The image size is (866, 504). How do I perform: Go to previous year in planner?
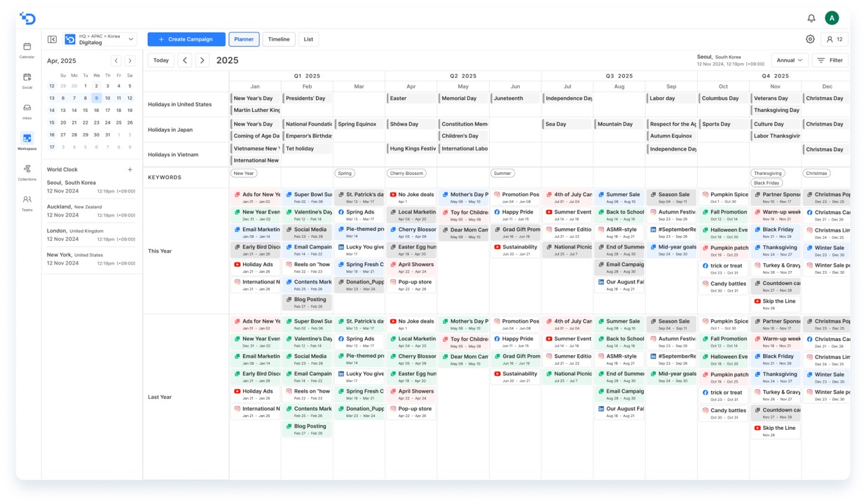pos(185,60)
